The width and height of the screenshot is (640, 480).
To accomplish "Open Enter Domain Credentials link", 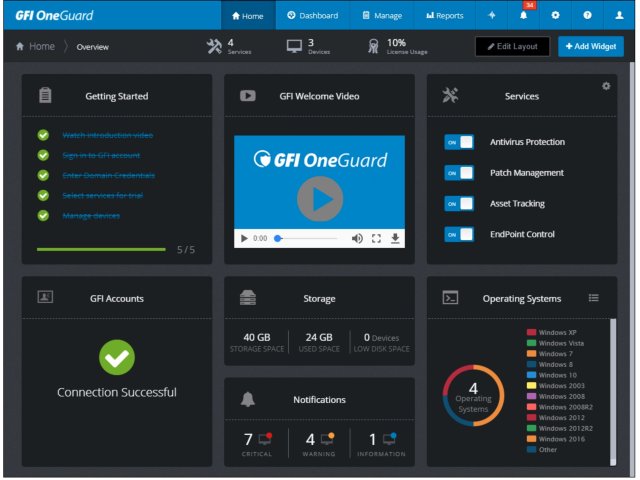I will (x=109, y=175).
